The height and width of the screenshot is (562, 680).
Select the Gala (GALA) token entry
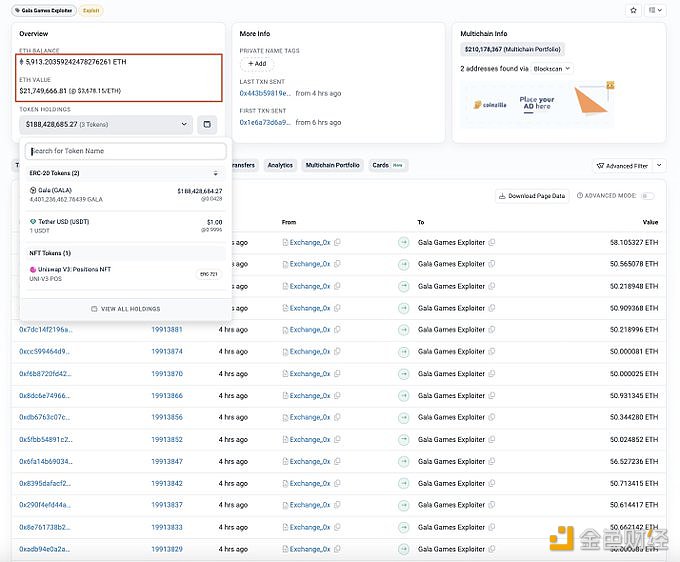126,195
